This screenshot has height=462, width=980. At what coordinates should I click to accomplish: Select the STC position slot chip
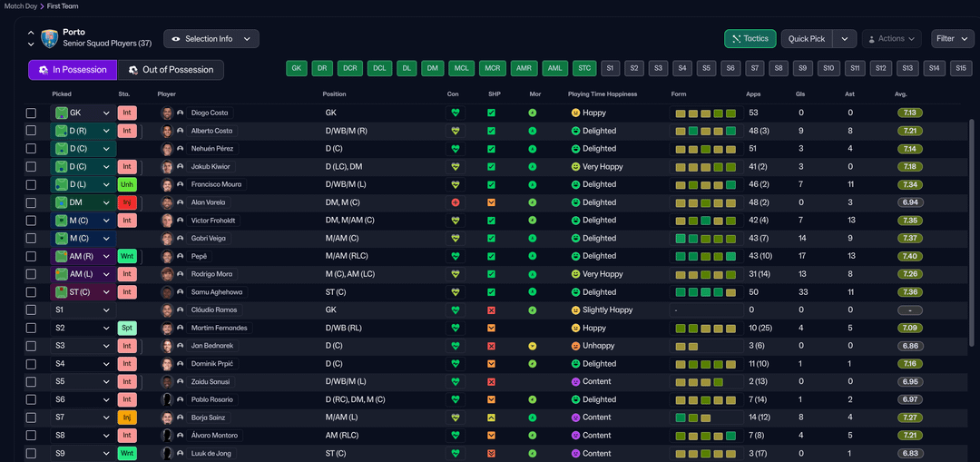coord(584,68)
